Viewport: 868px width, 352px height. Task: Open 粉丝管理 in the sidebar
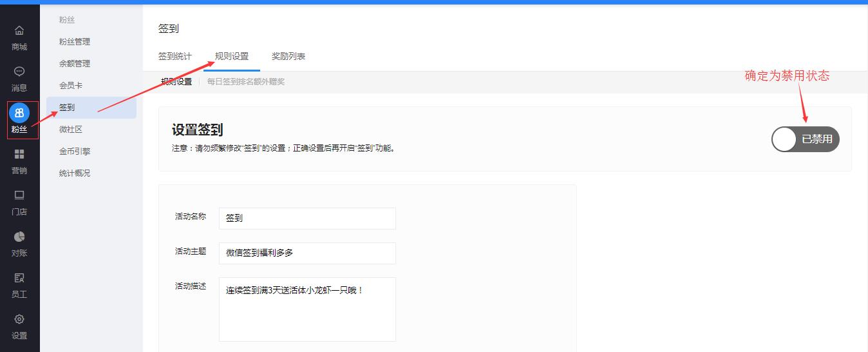75,42
